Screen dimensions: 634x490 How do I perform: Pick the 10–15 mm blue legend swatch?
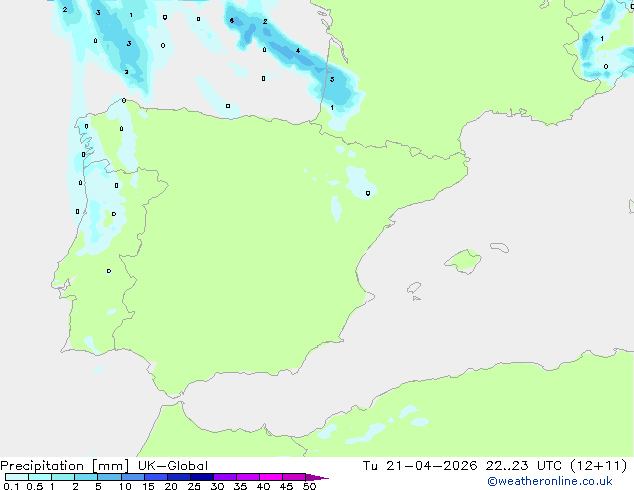132,477
